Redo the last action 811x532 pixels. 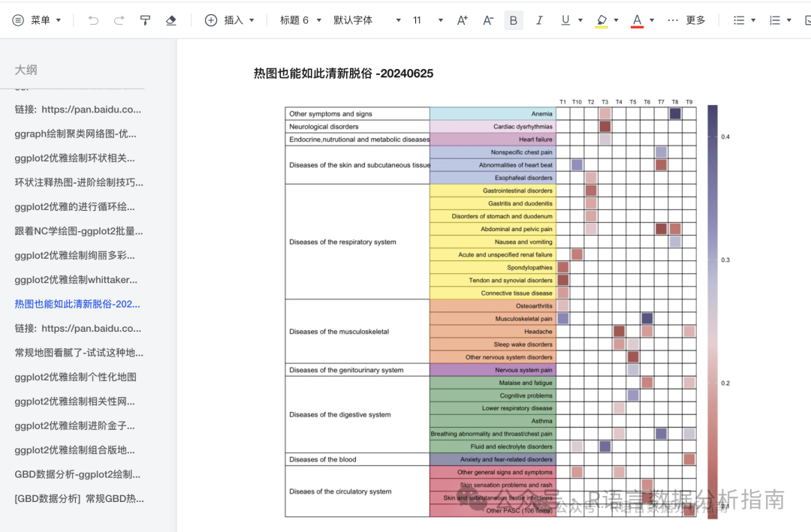pyautogui.click(x=119, y=20)
